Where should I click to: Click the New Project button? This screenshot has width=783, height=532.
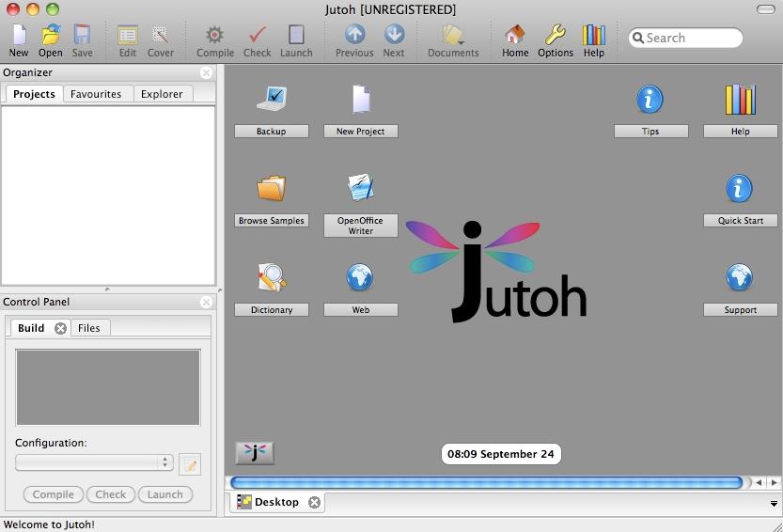click(x=361, y=131)
